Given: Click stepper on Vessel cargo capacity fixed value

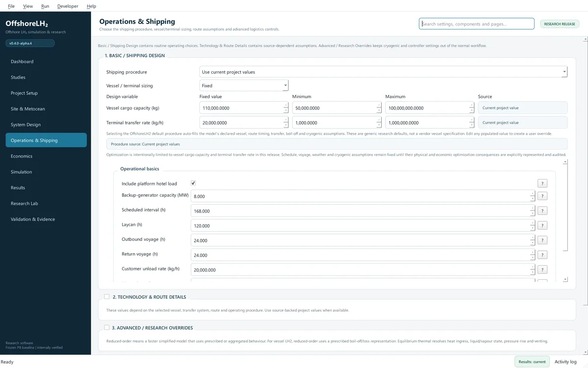Looking at the screenshot, I should pyautogui.click(x=286, y=108).
